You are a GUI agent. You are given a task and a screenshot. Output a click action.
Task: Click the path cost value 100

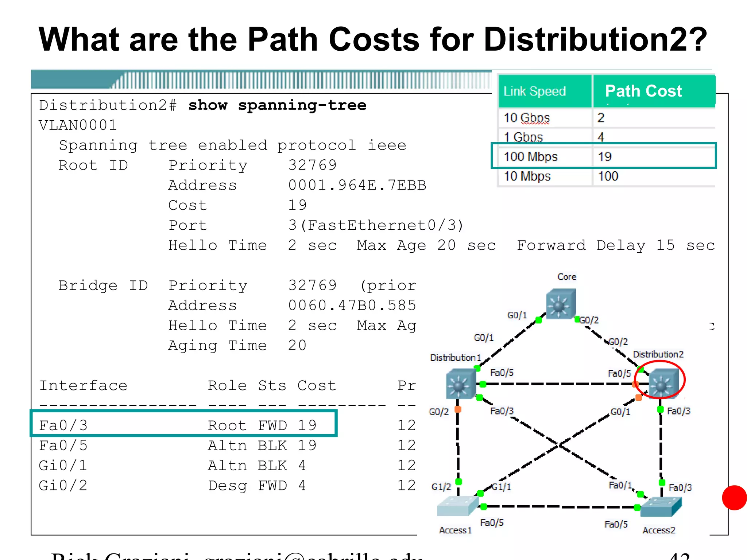pyautogui.click(x=608, y=176)
